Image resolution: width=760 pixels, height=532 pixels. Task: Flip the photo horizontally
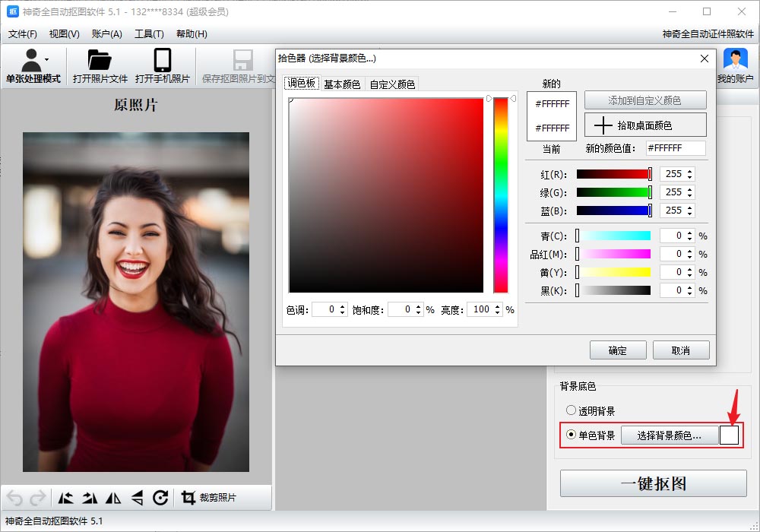(113, 498)
